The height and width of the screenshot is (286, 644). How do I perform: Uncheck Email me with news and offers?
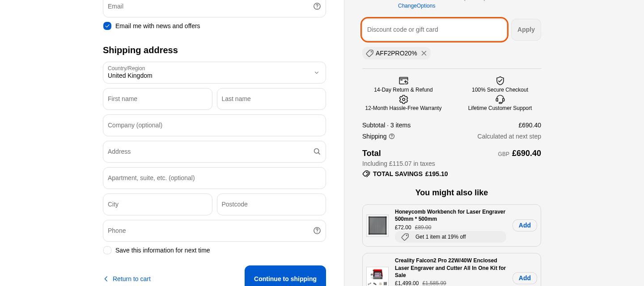[x=107, y=26]
